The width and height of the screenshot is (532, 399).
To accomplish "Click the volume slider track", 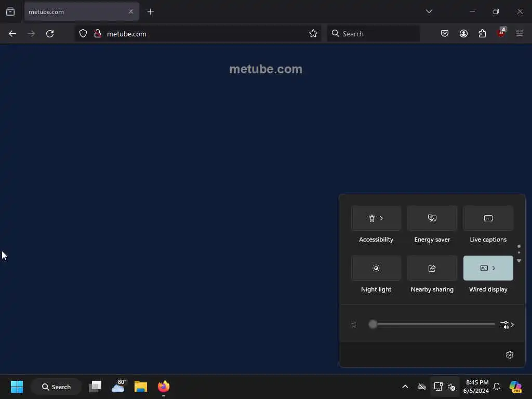I will [432, 324].
